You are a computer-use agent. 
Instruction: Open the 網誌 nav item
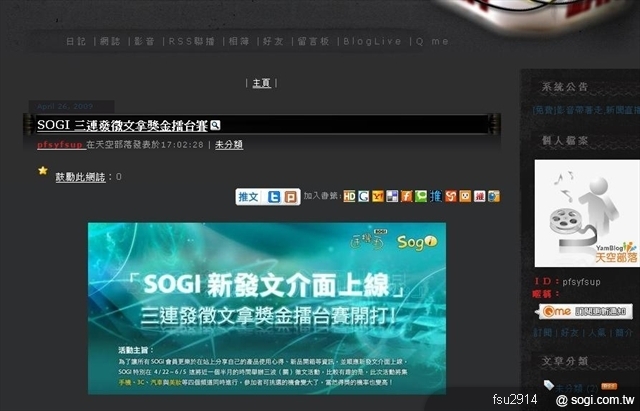point(110,41)
